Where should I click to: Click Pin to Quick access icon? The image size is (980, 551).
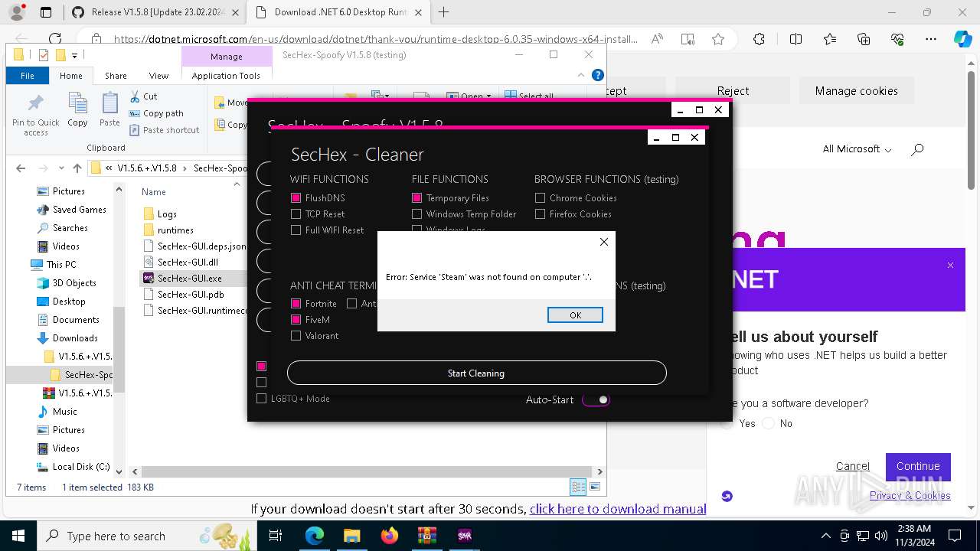click(x=35, y=115)
